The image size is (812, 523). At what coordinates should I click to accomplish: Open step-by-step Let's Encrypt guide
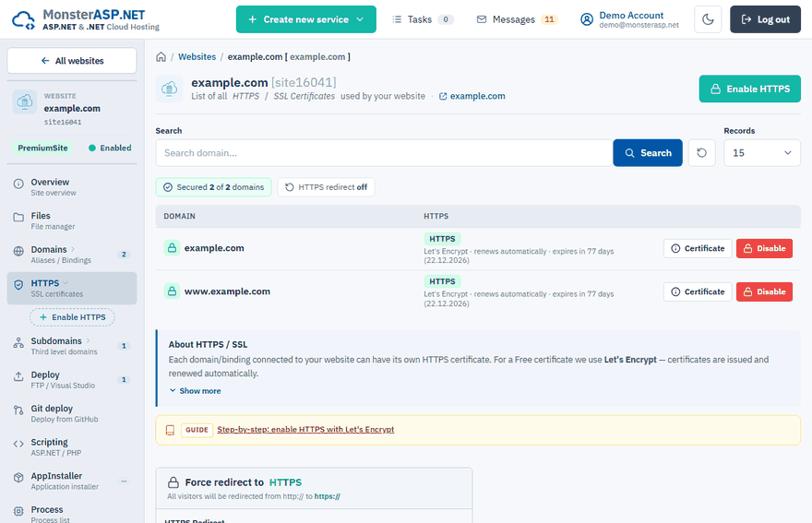(x=305, y=430)
